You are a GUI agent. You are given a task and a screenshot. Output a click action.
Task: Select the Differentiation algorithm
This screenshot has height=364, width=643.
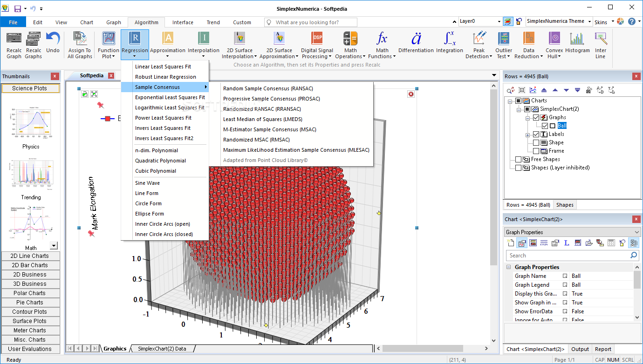416,42
